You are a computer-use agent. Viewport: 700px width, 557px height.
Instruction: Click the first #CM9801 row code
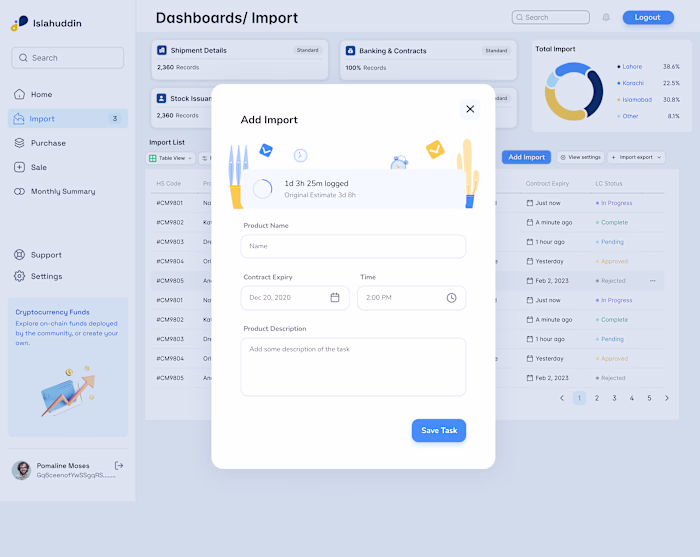coord(170,203)
